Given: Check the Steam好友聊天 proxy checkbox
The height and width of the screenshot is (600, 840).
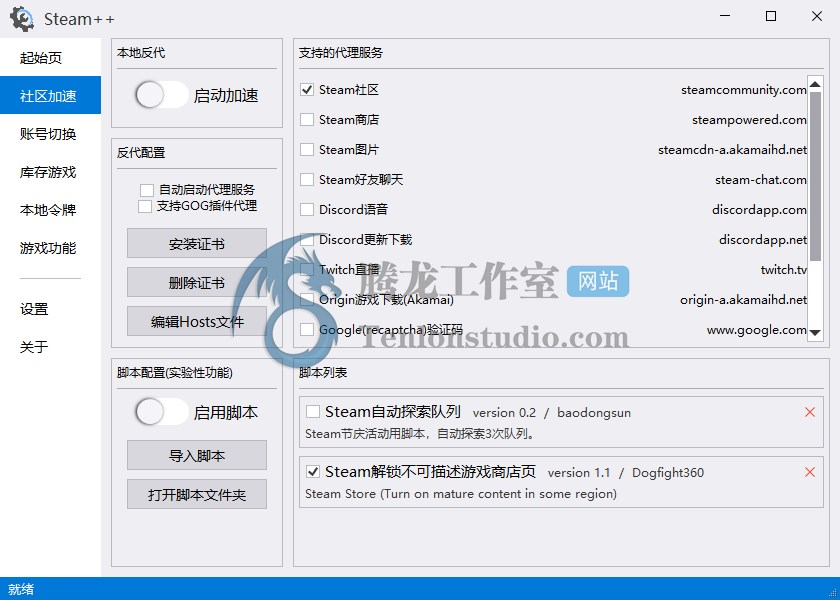Looking at the screenshot, I should point(307,179).
